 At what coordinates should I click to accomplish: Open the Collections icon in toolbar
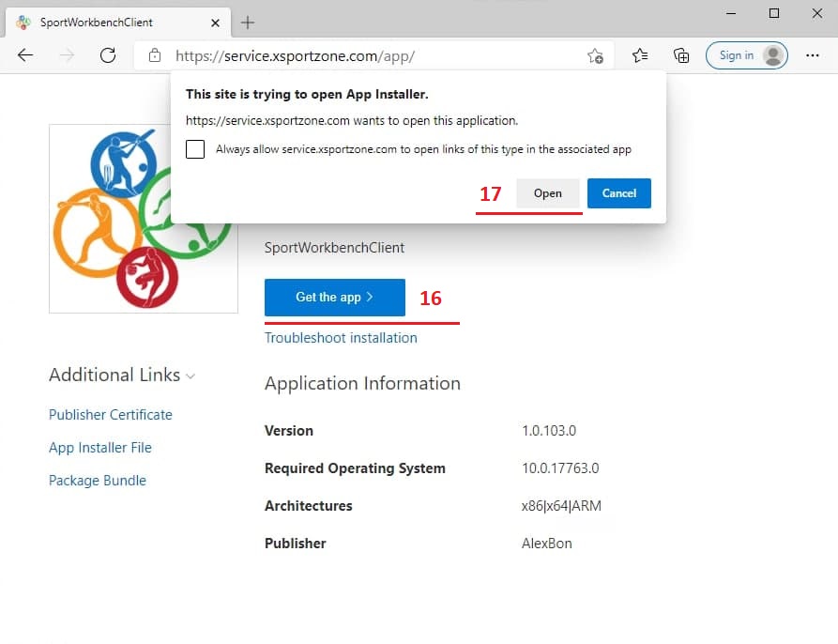click(681, 55)
